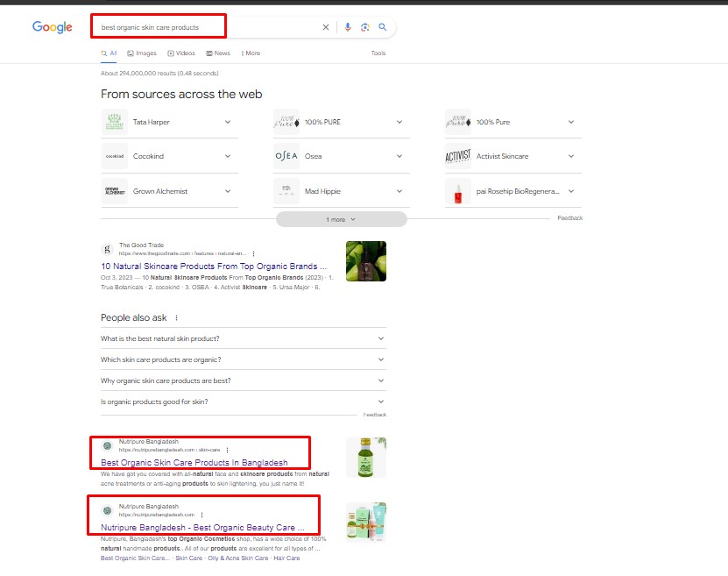Image resolution: width=728 pixels, height=576 pixels.
Task: Switch to the News tab
Action: click(x=218, y=53)
